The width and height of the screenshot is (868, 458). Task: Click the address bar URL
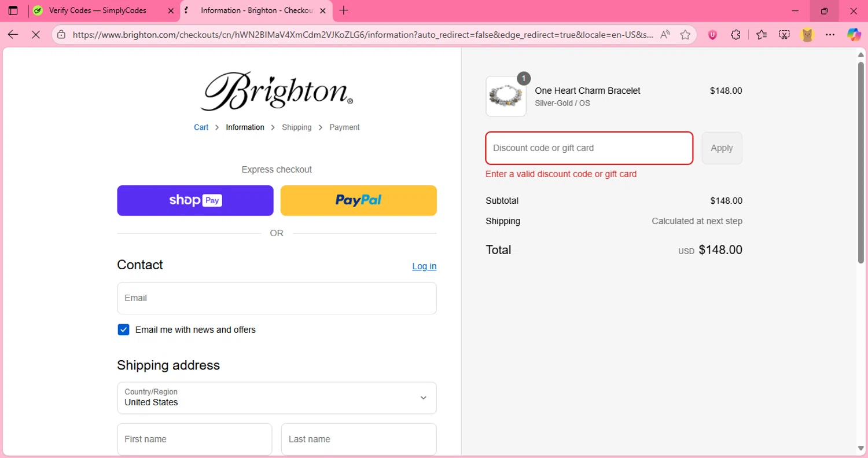tap(363, 35)
